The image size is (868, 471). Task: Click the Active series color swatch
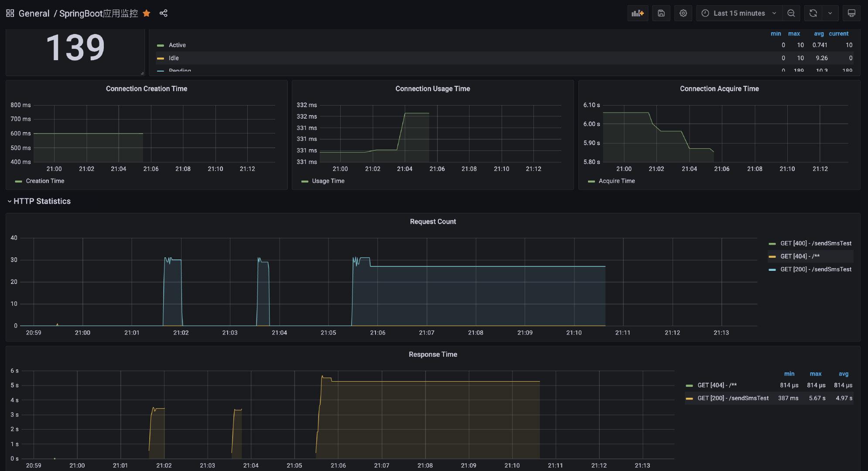(x=161, y=45)
